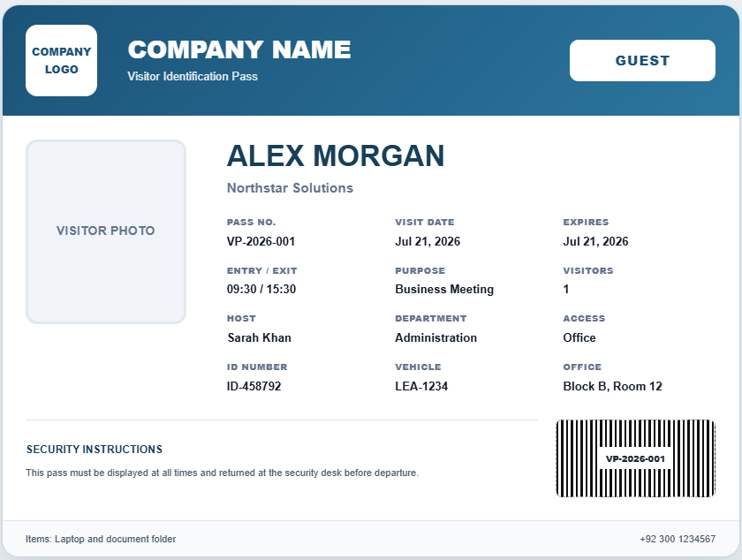The width and height of the screenshot is (742, 560).
Task: Click the host name Sarah Khan
Action: click(x=260, y=337)
